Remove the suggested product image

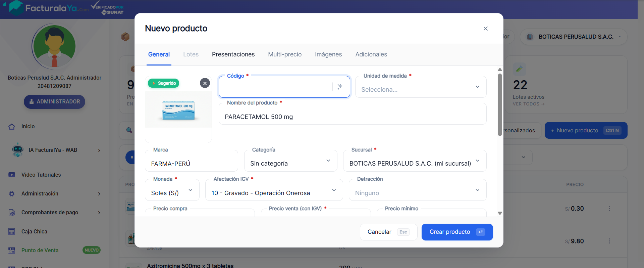click(x=205, y=83)
